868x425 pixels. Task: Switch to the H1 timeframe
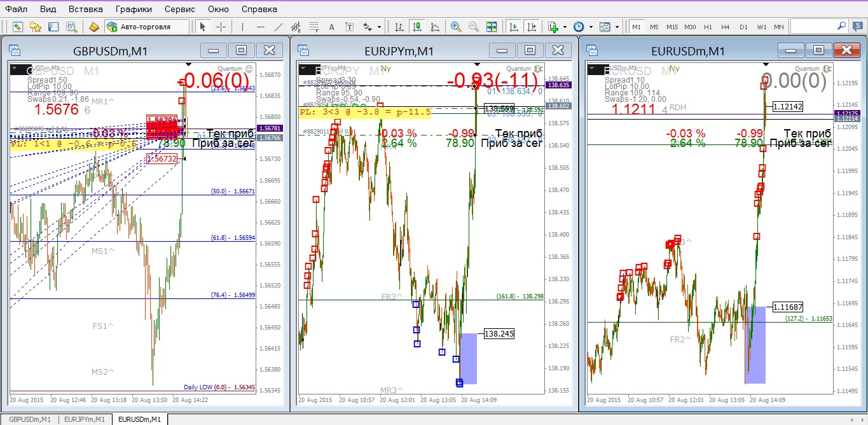coord(708,27)
